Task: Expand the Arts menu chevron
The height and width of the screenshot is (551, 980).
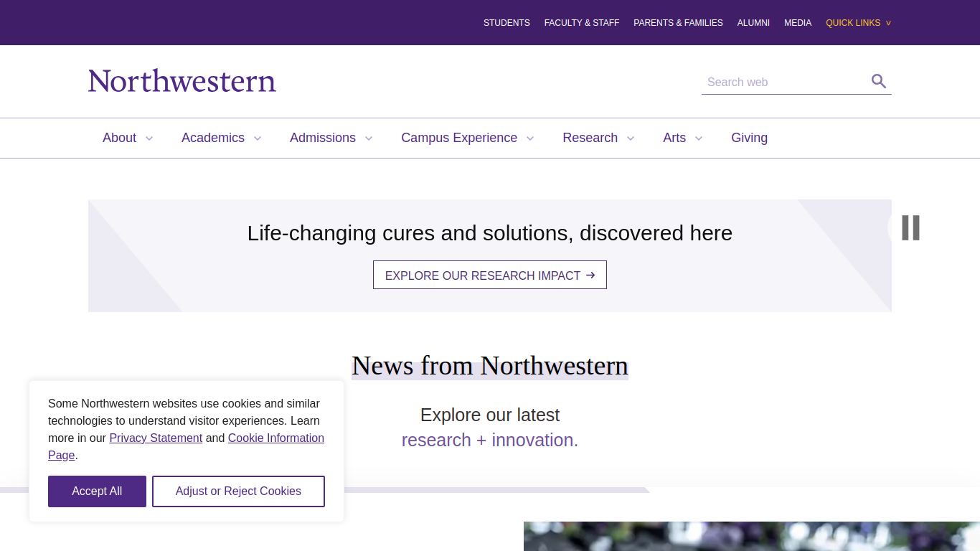Action: coord(699,138)
